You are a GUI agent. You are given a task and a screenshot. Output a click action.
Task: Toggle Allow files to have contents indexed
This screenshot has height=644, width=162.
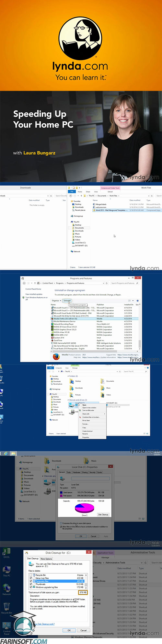(61, 526)
